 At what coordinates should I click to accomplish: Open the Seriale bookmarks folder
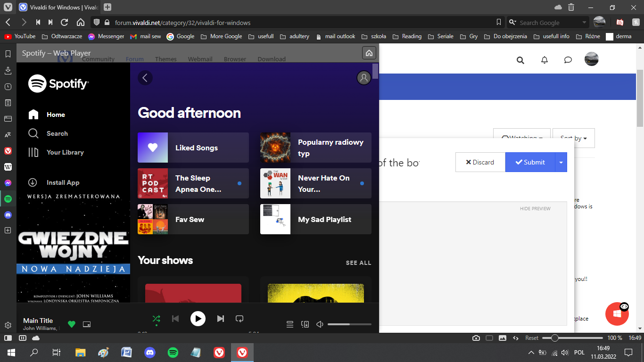pyautogui.click(x=441, y=36)
